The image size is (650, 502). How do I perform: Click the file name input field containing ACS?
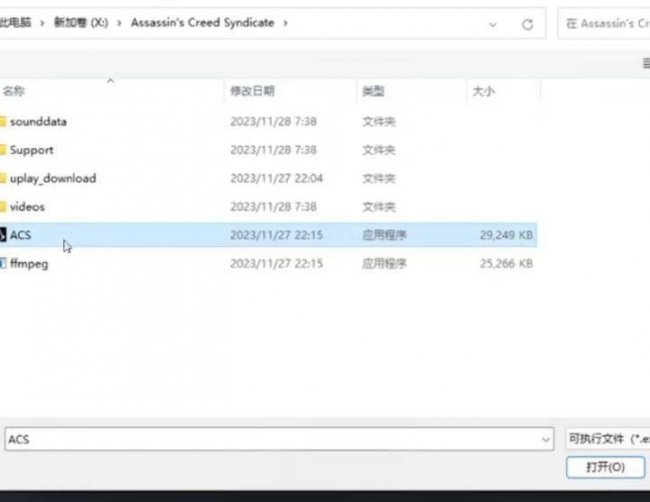[279, 439]
